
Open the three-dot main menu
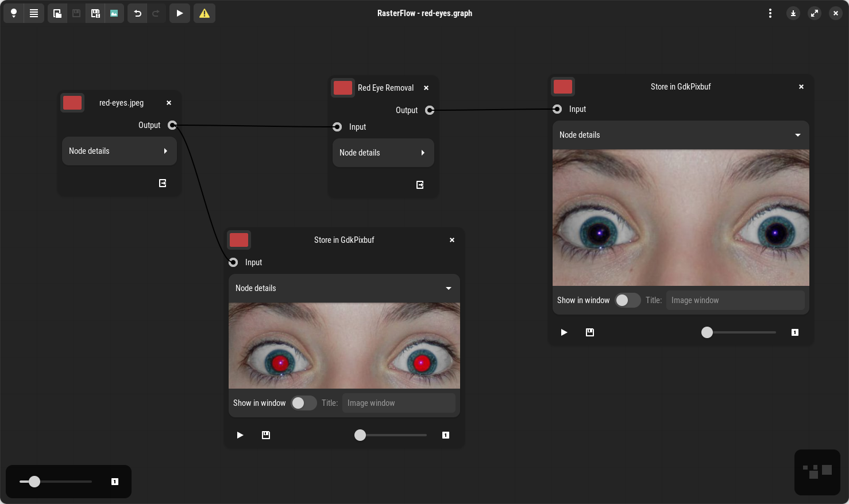pos(770,13)
